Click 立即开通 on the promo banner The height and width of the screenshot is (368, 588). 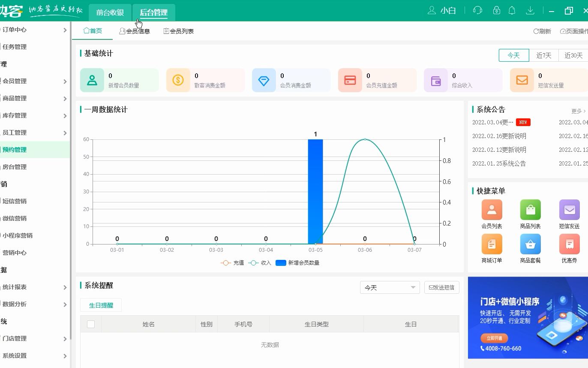pos(494,338)
